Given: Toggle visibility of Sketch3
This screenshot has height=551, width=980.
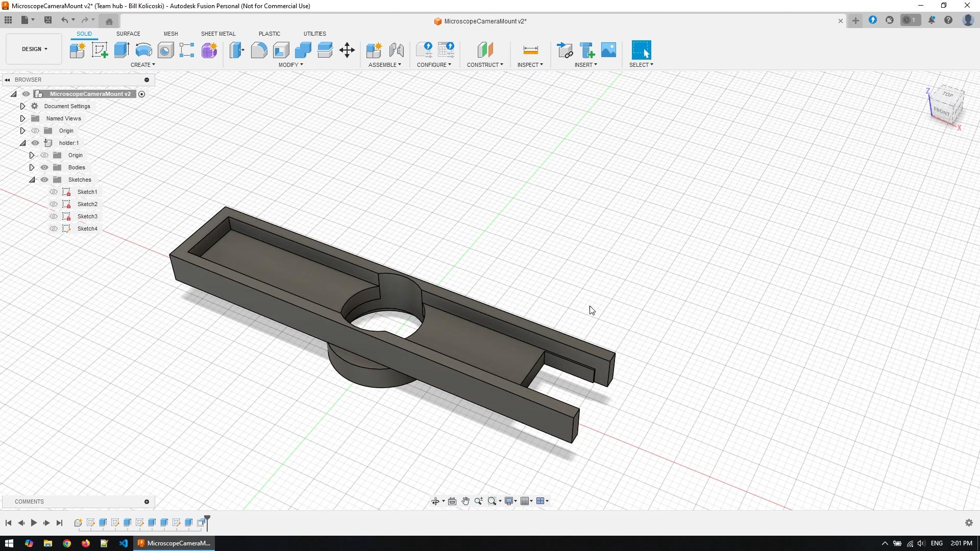Looking at the screenshot, I should pos(54,216).
